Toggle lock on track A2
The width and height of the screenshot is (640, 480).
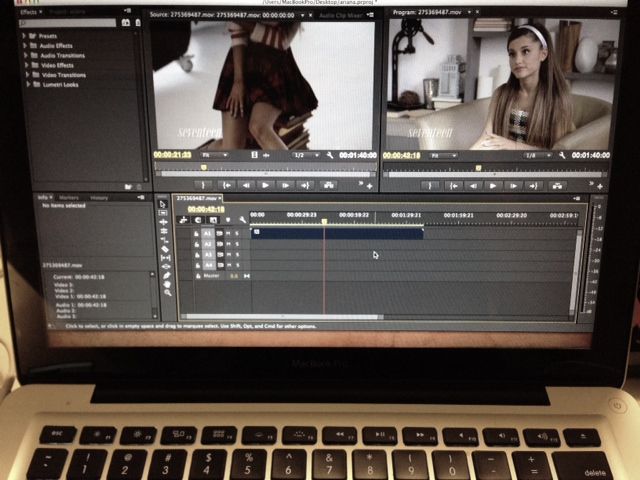(x=197, y=244)
